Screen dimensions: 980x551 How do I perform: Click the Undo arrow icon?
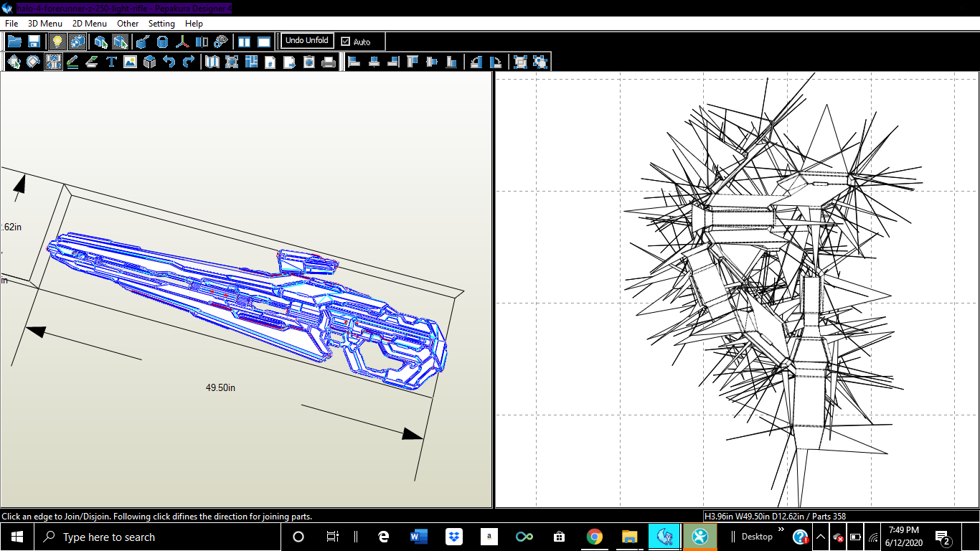(x=169, y=62)
